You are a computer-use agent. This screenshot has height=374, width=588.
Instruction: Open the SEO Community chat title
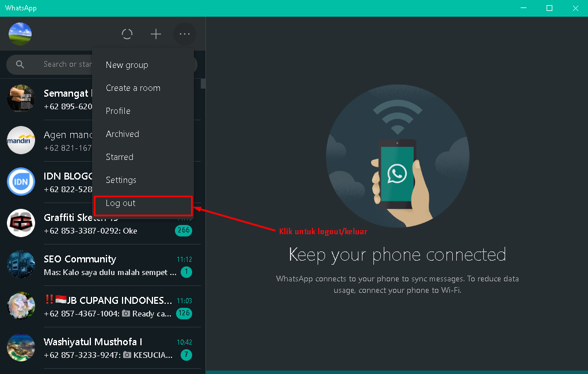click(x=80, y=259)
